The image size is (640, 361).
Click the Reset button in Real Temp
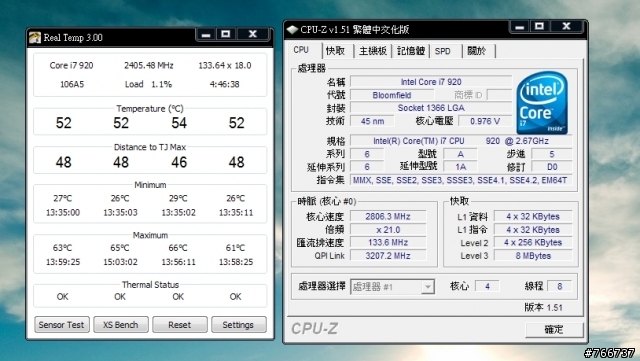[180, 325]
